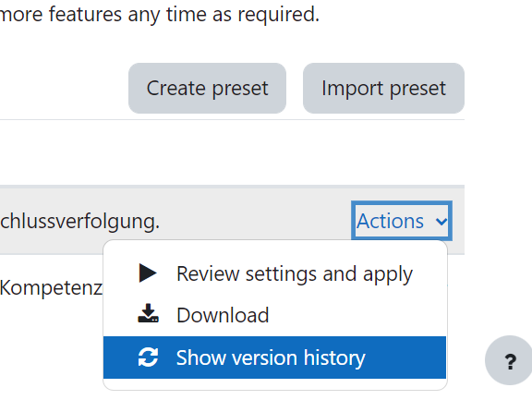This screenshot has width=532, height=412.
Task: Click the grey header row beside Actions
Action: tap(255, 222)
